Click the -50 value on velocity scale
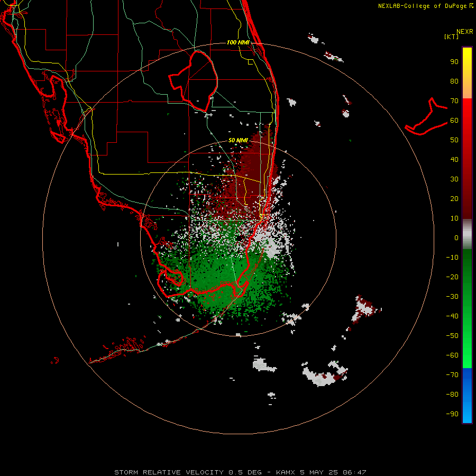Image resolution: width=476 pixels, height=476 pixels. (452, 336)
